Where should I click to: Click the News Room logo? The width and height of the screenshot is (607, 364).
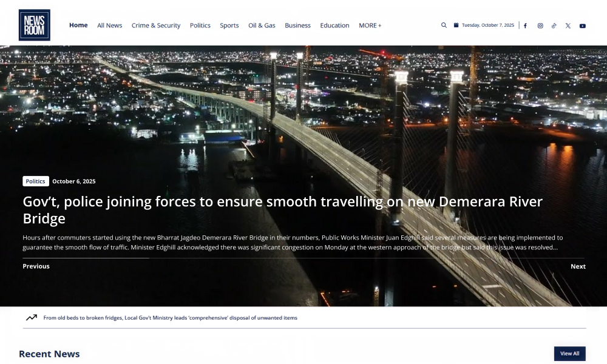[35, 25]
